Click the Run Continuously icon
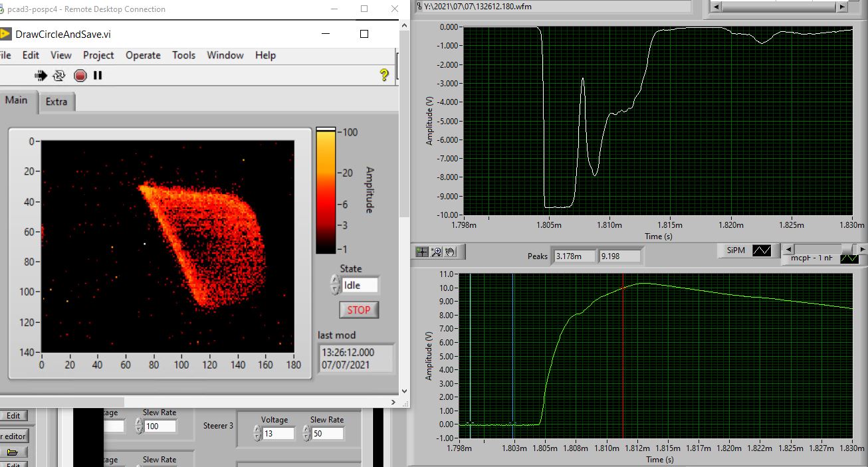This screenshot has width=868, height=467. tap(59, 76)
